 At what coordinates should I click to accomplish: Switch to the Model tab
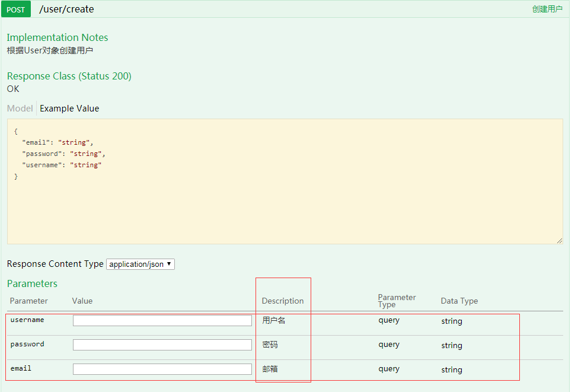(20, 108)
